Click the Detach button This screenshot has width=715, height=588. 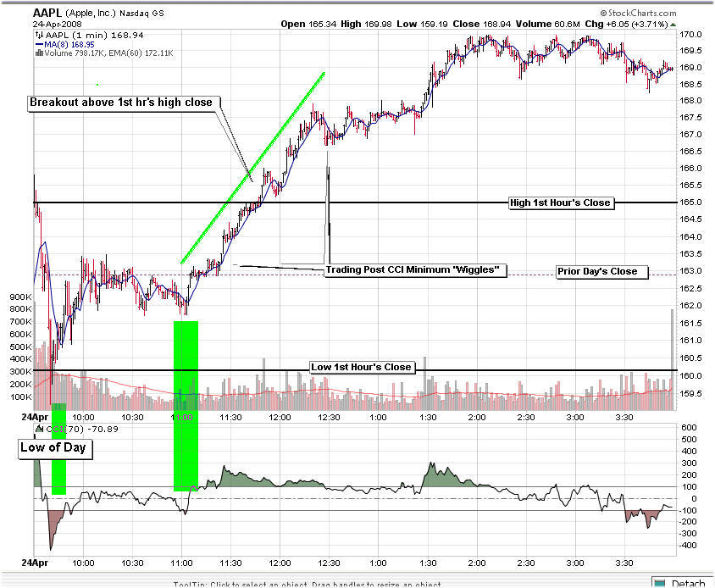[x=682, y=582]
